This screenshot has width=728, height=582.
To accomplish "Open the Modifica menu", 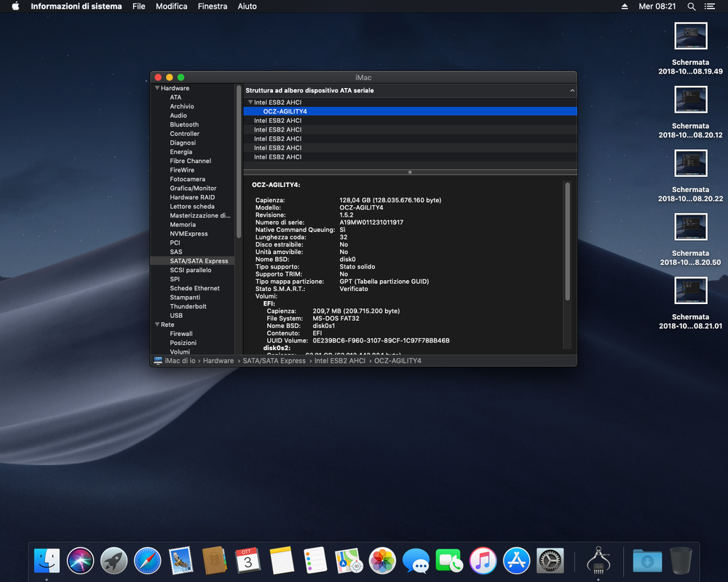I will pyautogui.click(x=171, y=7).
